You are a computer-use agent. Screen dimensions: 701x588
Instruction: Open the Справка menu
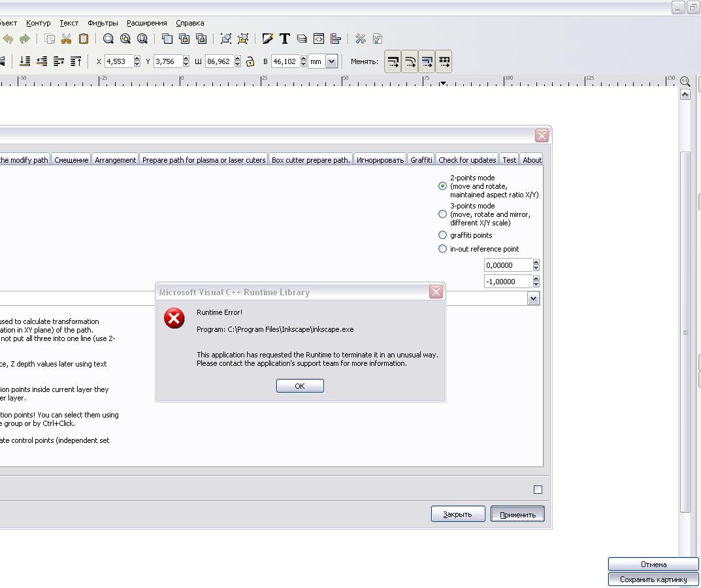[x=190, y=24]
